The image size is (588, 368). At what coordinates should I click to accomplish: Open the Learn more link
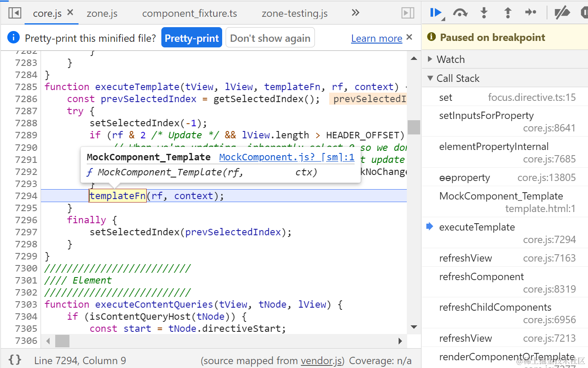377,38
